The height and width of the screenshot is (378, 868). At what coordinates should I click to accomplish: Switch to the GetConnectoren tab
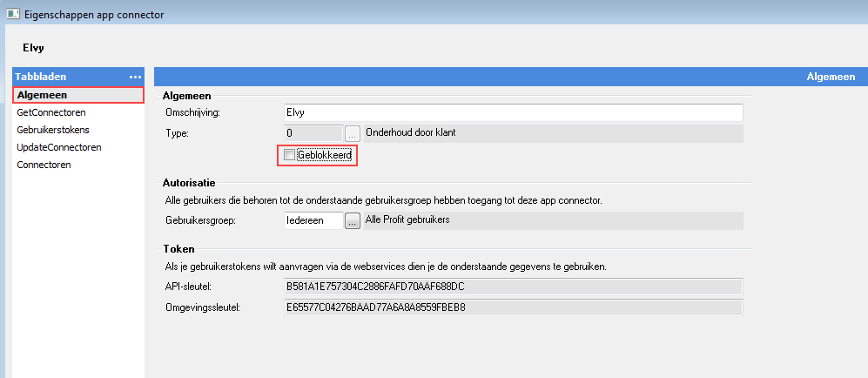coord(50,112)
